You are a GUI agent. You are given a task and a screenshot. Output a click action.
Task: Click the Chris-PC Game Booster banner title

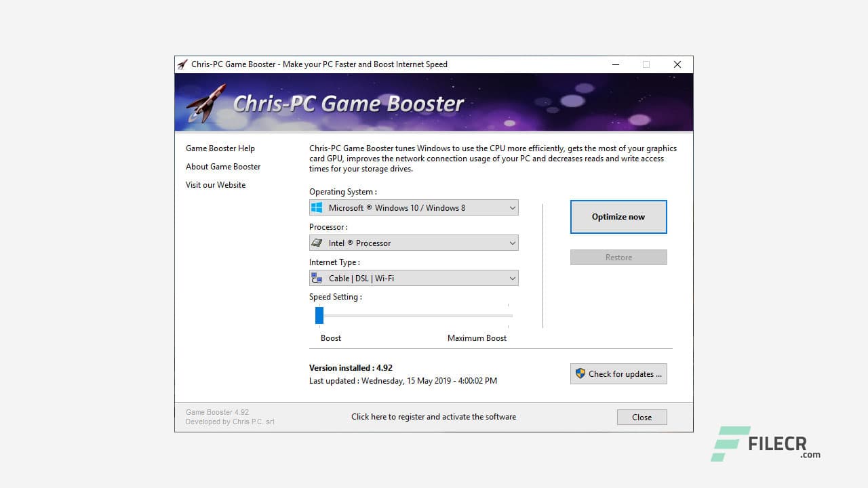pos(349,104)
